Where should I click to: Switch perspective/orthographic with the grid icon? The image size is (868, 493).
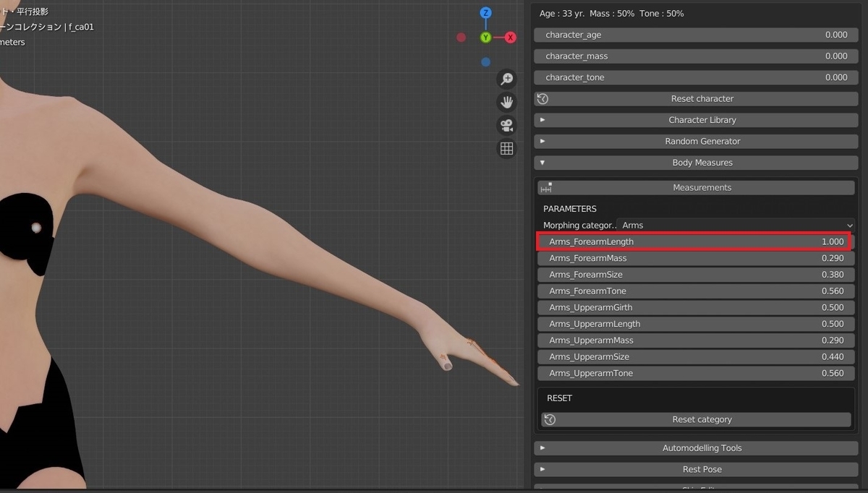pos(507,148)
